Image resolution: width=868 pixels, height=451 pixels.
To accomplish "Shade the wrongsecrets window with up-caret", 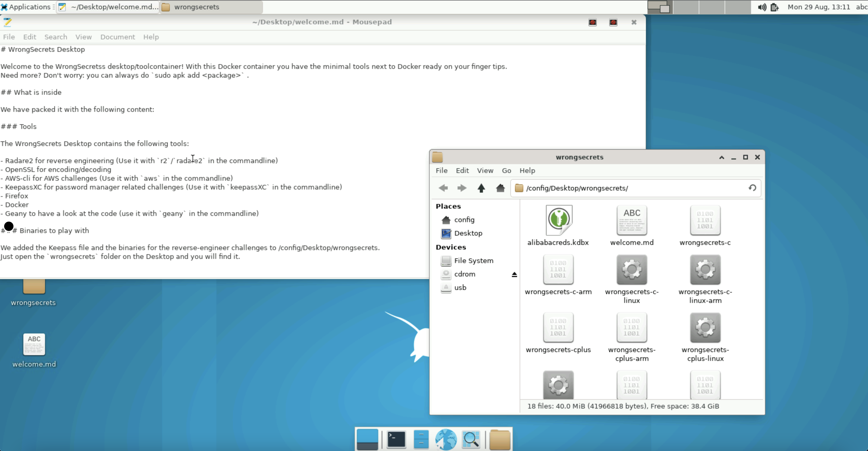I will click(x=722, y=157).
